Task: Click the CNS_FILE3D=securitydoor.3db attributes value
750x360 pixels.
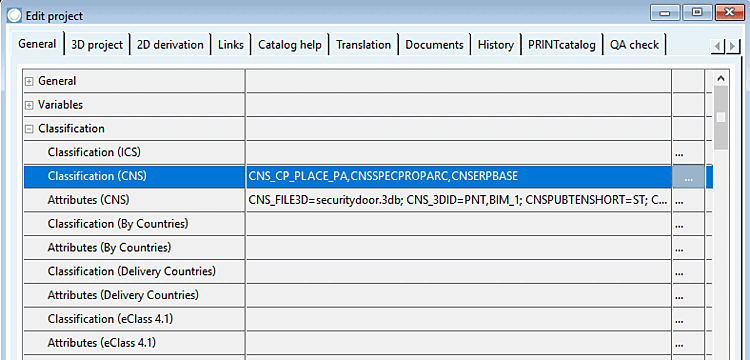Action: coord(459,200)
